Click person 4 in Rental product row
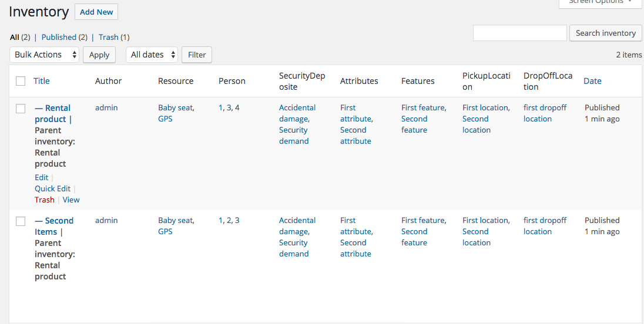This screenshot has height=324, width=644. click(237, 108)
